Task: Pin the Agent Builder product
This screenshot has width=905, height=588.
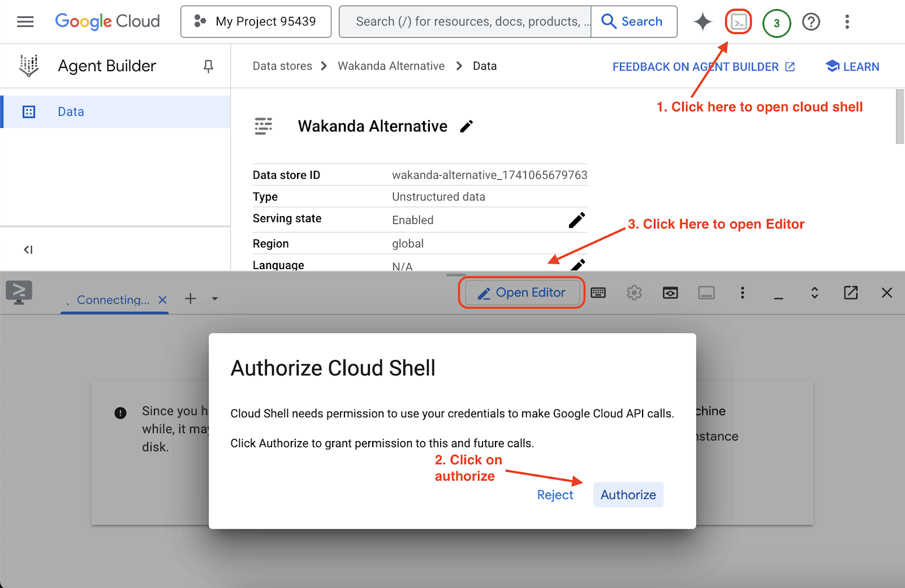Action: tap(208, 66)
